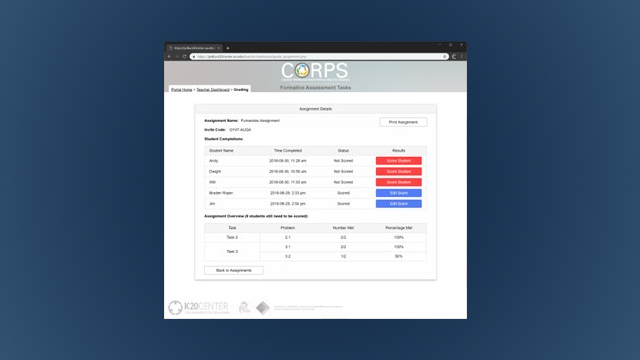Image resolution: width=640 pixels, height=360 pixels.
Task: Select the active browser tab
Action: 194,48
